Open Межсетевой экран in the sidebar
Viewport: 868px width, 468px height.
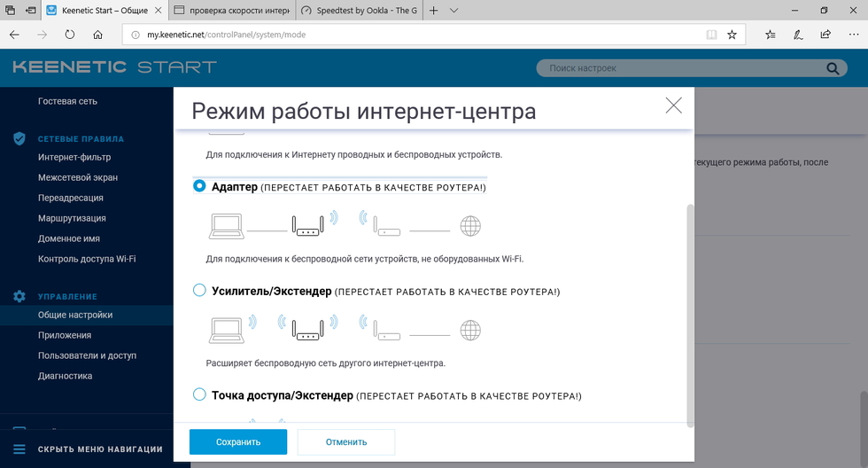[x=78, y=177]
